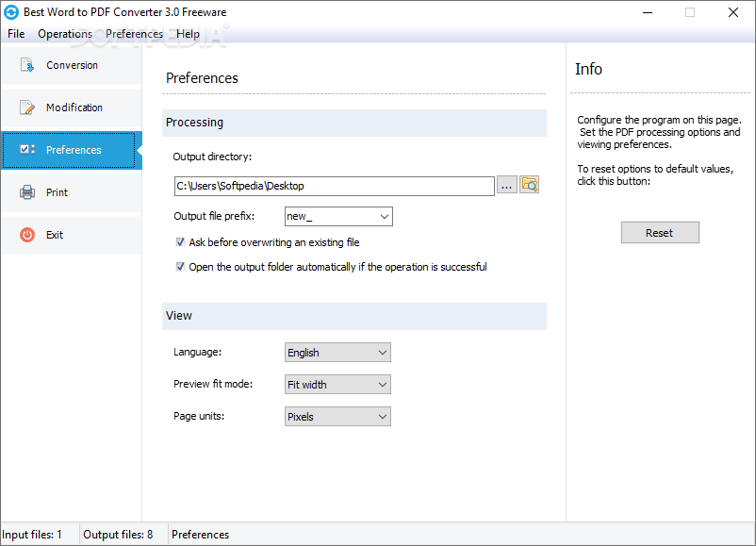The width and height of the screenshot is (756, 546).
Task: Close the application window
Action: pyautogui.click(x=732, y=12)
